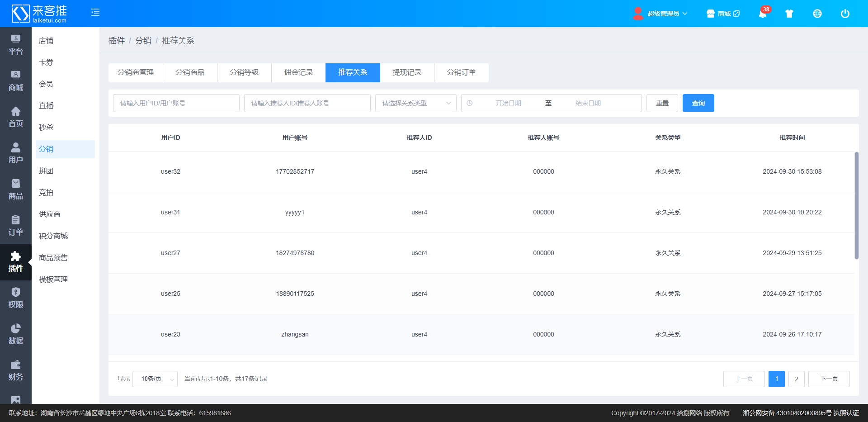Switch to the 佣金记录 tab
The height and width of the screenshot is (422, 868).
point(298,72)
